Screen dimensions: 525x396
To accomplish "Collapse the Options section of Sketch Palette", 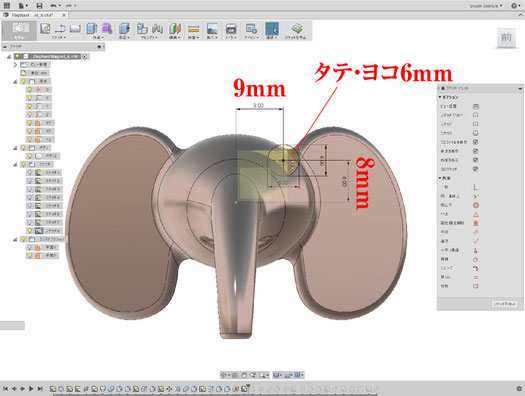I will tap(440, 97).
